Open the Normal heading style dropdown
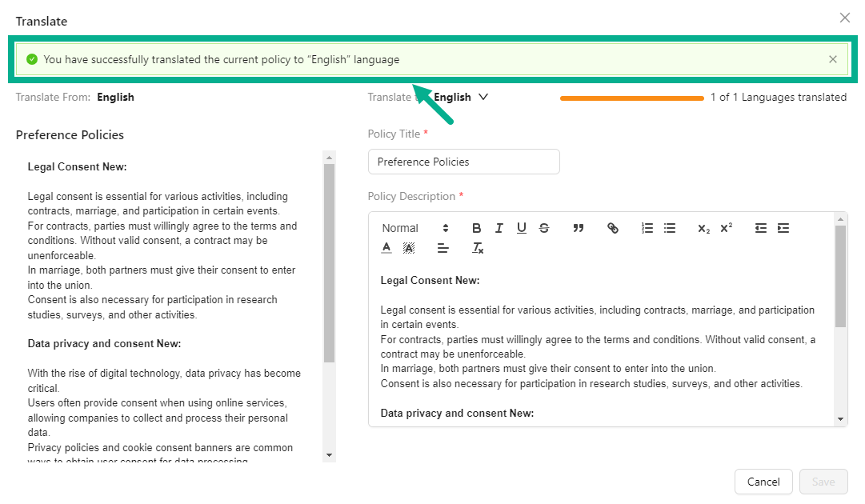The height and width of the screenshot is (504, 865). (x=415, y=228)
